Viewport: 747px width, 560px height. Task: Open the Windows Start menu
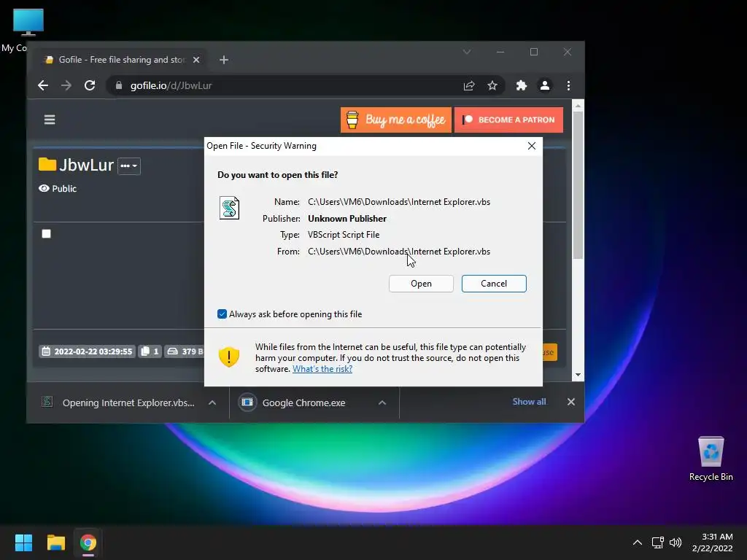[23, 542]
